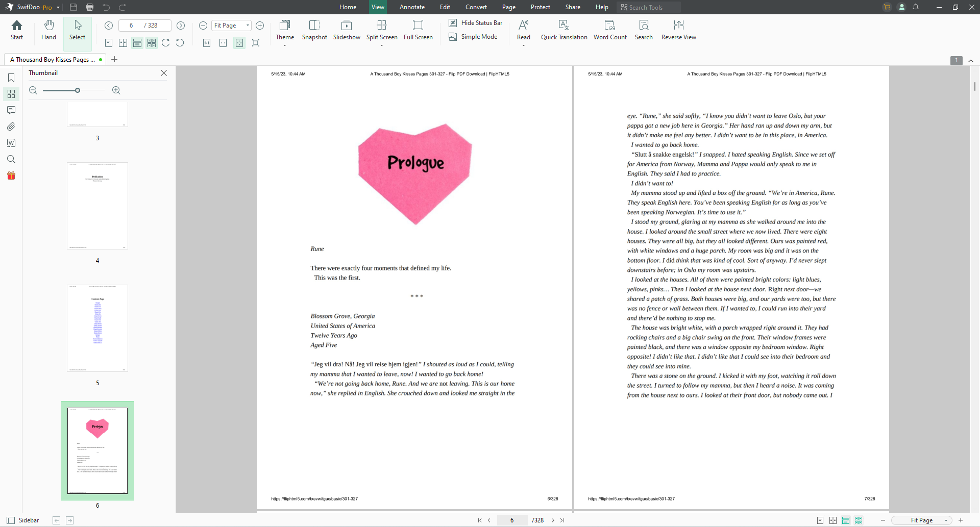The height and width of the screenshot is (527, 980).
Task: Toggle fit page icon in toolbar
Action: click(239, 43)
